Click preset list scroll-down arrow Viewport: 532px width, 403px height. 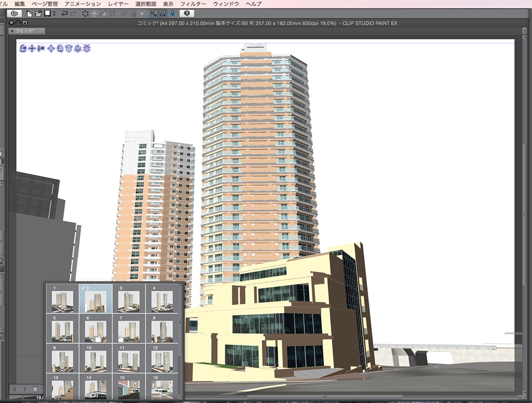click(180, 396)
